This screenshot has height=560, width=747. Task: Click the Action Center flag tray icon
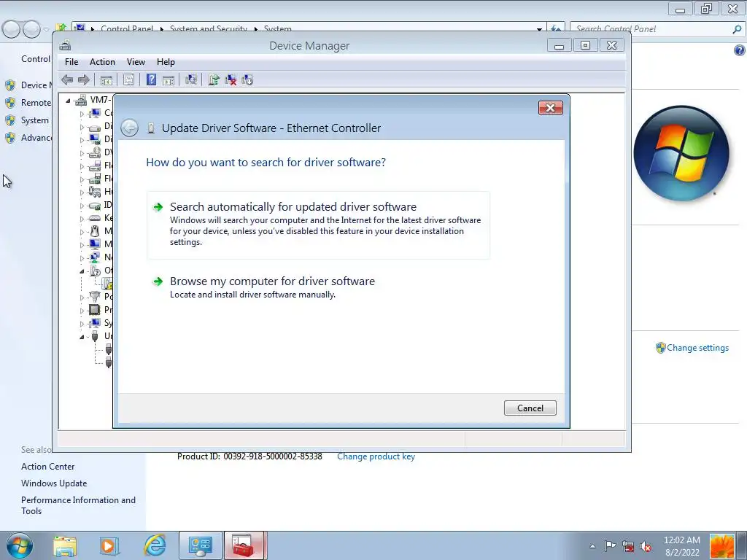[610, 546]
